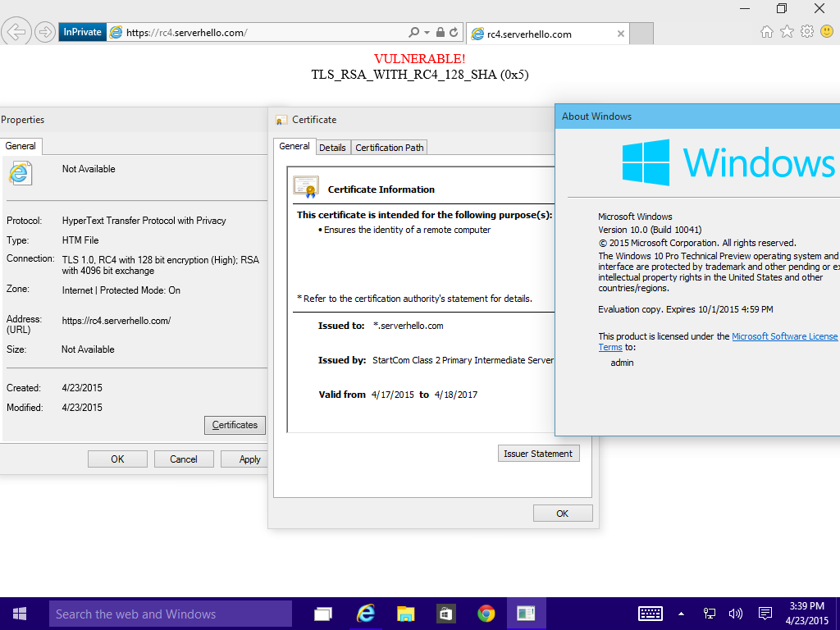
Task: Switch to the Details tab
Action: [x=332, y=148]
